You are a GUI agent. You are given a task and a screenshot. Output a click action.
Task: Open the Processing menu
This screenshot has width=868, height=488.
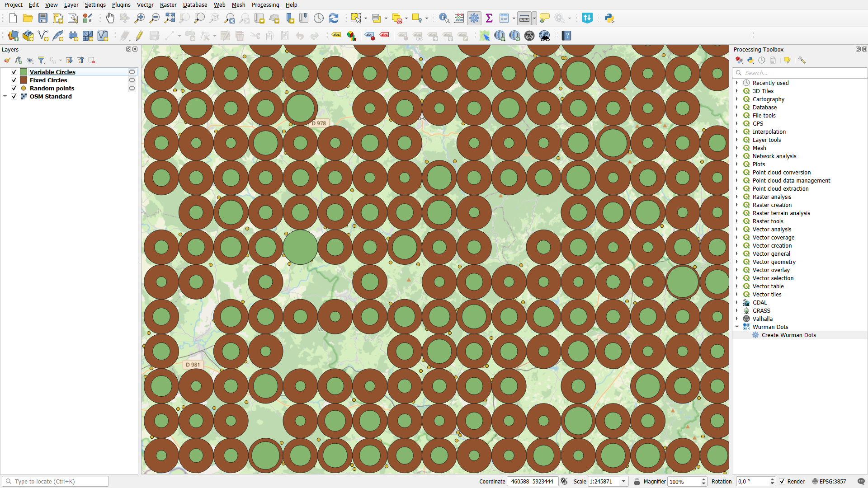265,5
